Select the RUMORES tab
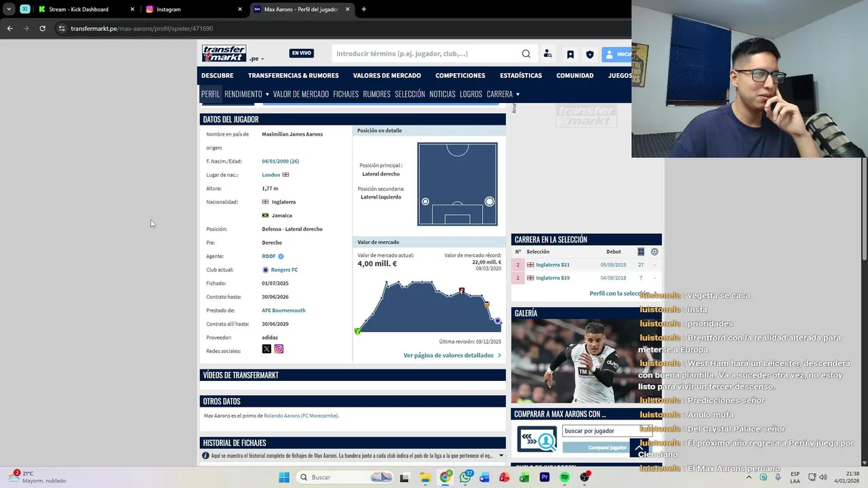The image size is (868, 488). [x=376, y=94]
